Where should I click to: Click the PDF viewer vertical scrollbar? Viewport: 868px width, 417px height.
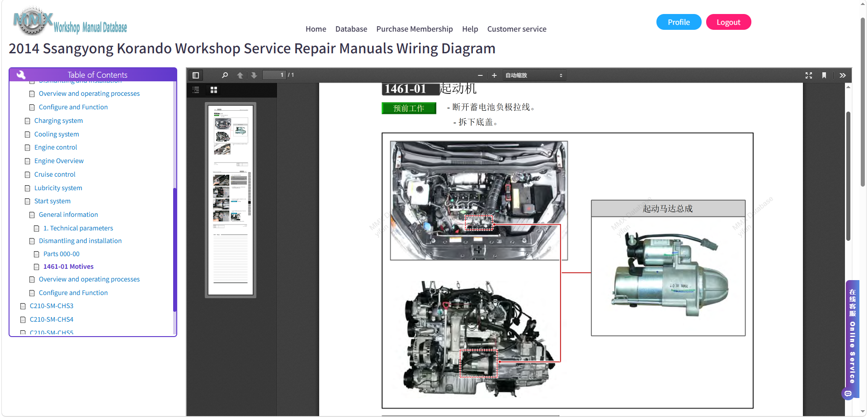pyautogui.click(x=849, y=176)
